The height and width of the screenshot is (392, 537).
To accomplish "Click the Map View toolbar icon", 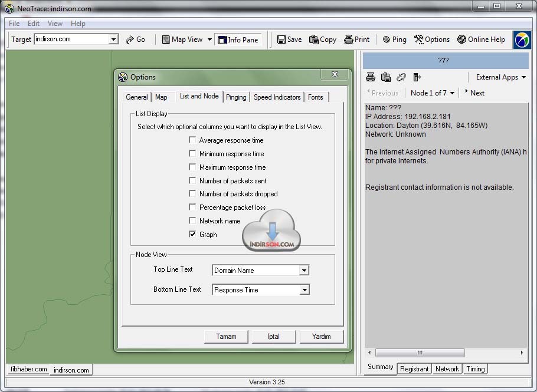I will 166,39.
